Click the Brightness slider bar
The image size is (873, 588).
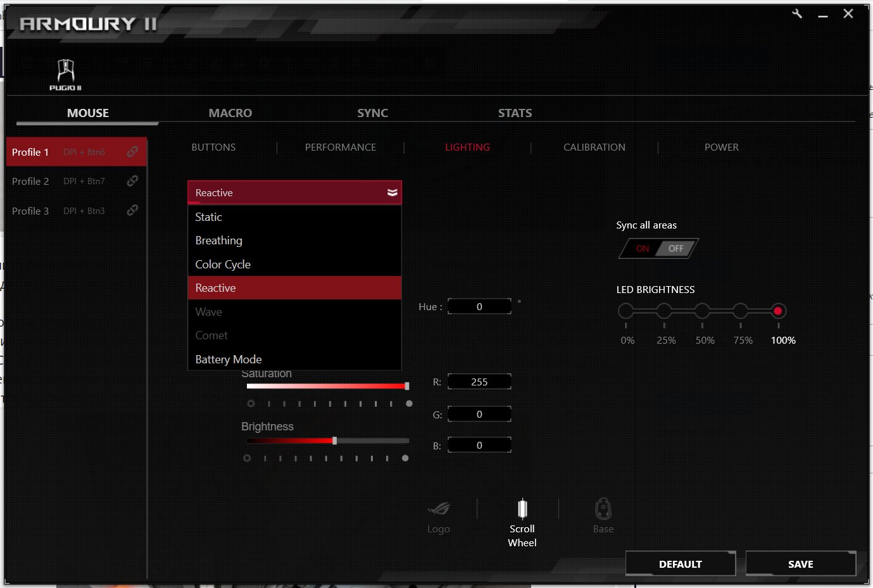click(327, 441)
